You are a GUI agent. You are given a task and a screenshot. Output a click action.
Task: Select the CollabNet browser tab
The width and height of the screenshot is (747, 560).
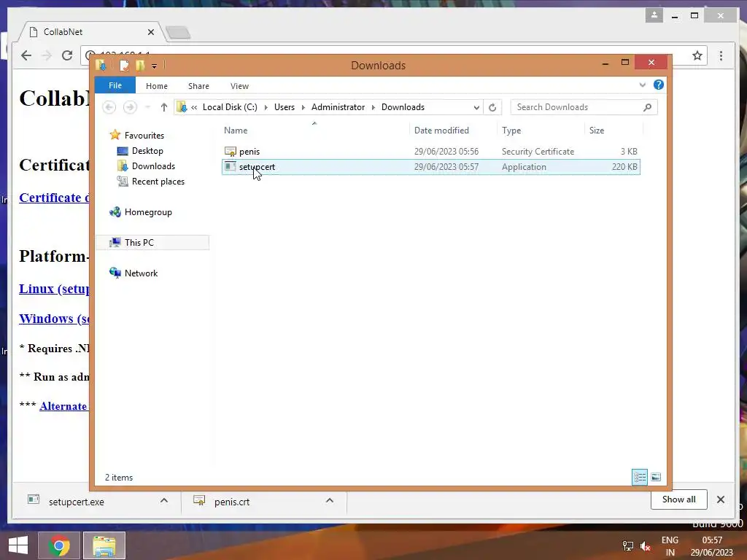coord(91,32)
